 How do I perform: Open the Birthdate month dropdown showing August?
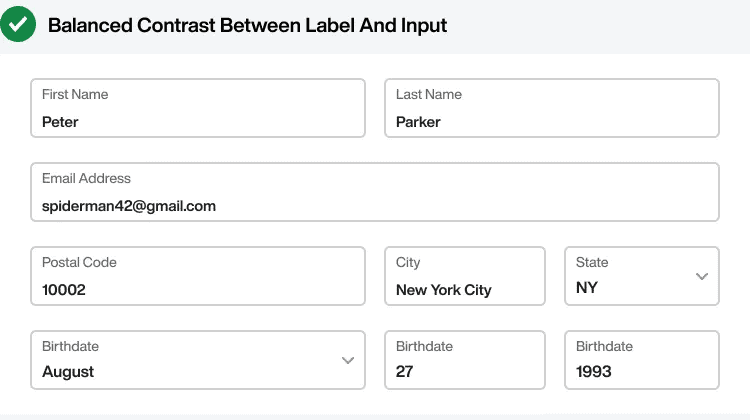(198, 360)
